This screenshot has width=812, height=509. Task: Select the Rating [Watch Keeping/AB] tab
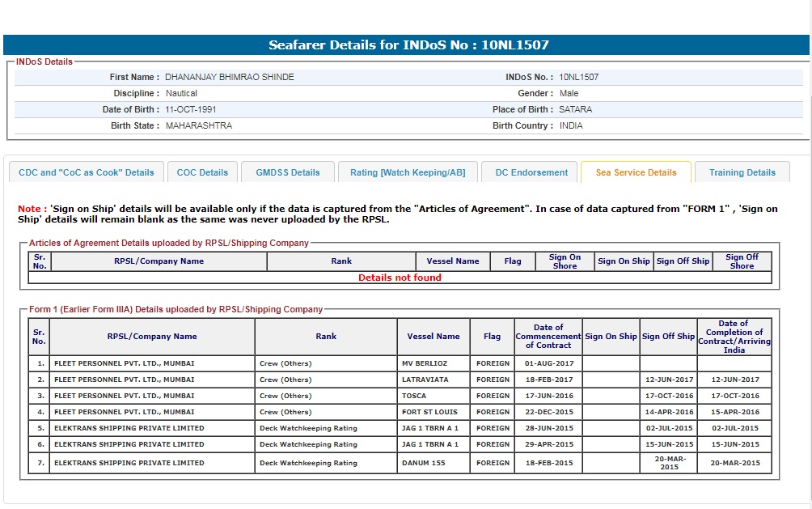[x=408, y=172]
